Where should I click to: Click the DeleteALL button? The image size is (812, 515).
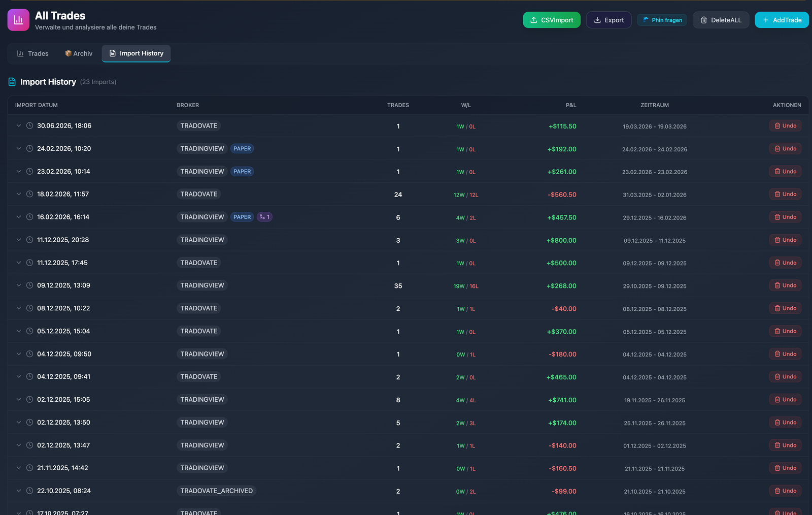click(x=721, y=20)
